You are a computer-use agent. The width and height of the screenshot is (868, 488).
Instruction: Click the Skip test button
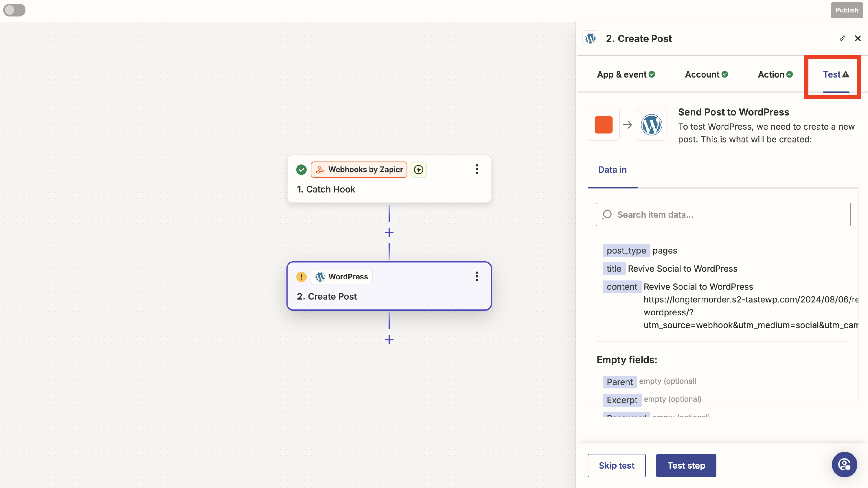(616, 465)
